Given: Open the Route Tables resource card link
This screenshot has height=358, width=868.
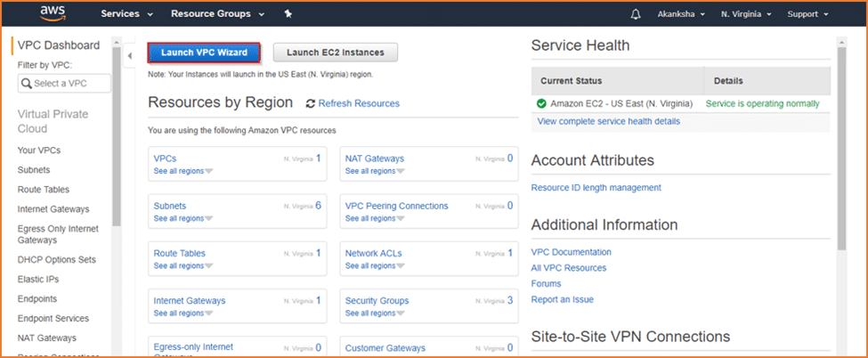Looking at the screenshot, I should [x=179, y=253].
